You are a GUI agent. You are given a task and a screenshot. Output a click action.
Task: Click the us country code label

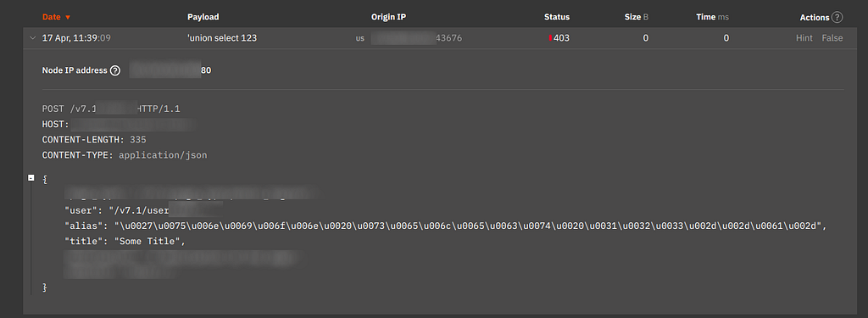(359, 39)
